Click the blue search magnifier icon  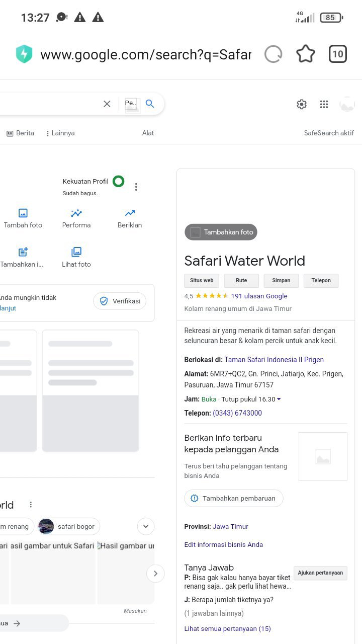150,104
